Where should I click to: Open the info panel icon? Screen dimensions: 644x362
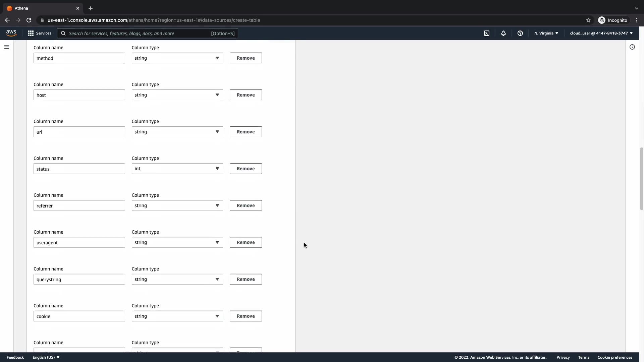click(632, 47)
